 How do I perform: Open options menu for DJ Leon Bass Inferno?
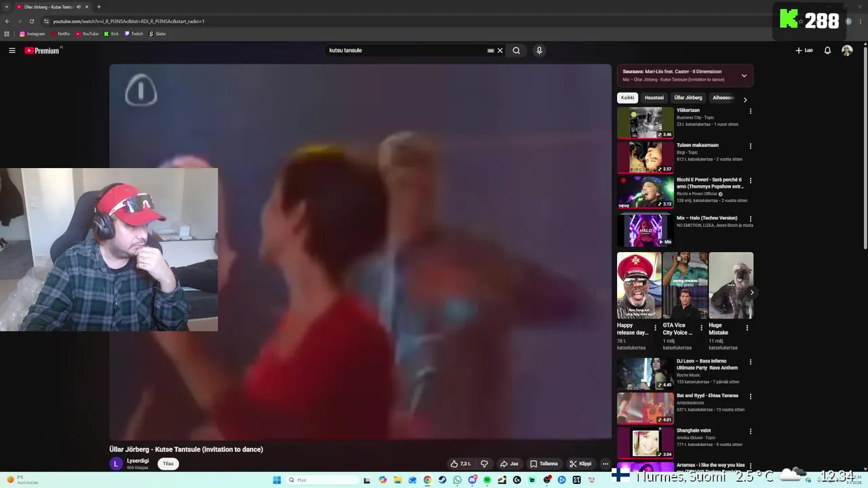pos(750,362)
